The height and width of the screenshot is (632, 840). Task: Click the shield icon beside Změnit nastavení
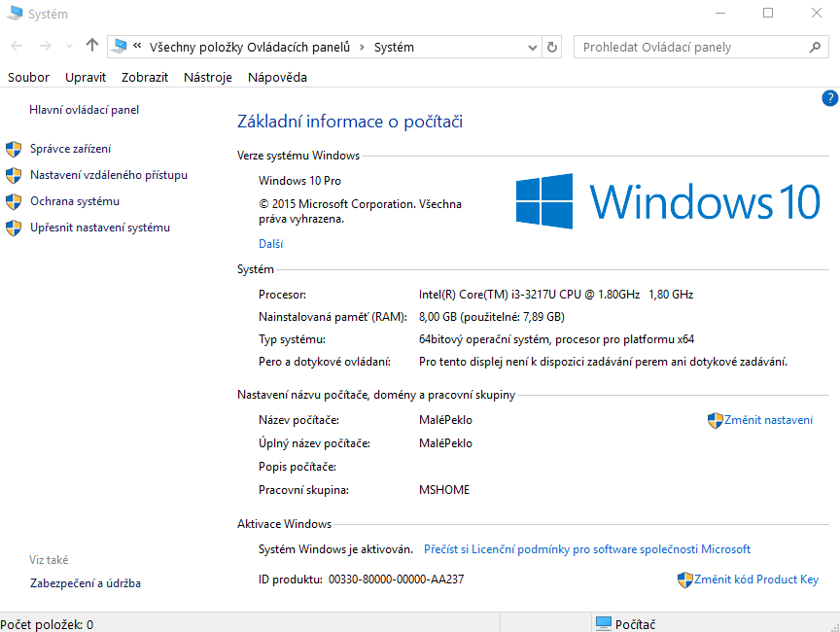(x=716, y=420)
